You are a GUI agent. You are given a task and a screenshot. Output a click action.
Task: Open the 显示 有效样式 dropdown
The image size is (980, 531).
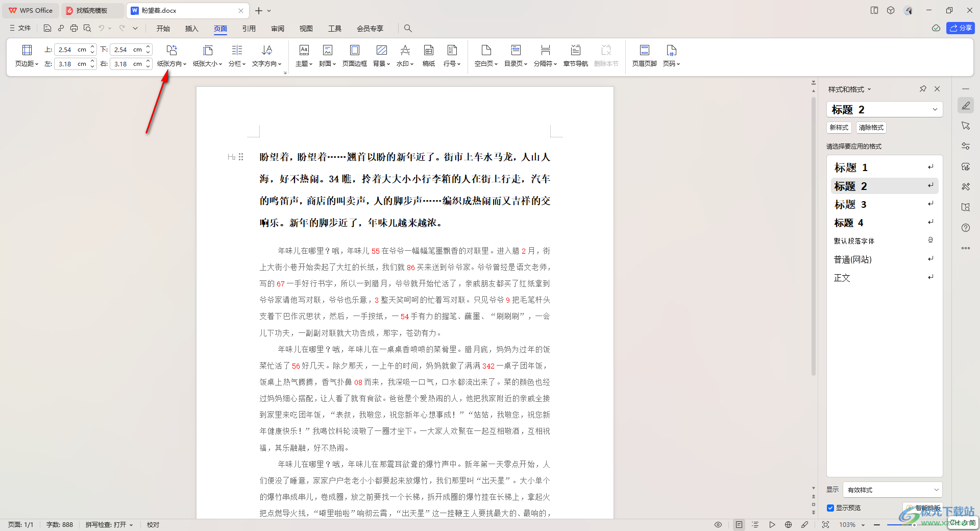(892, 490)
